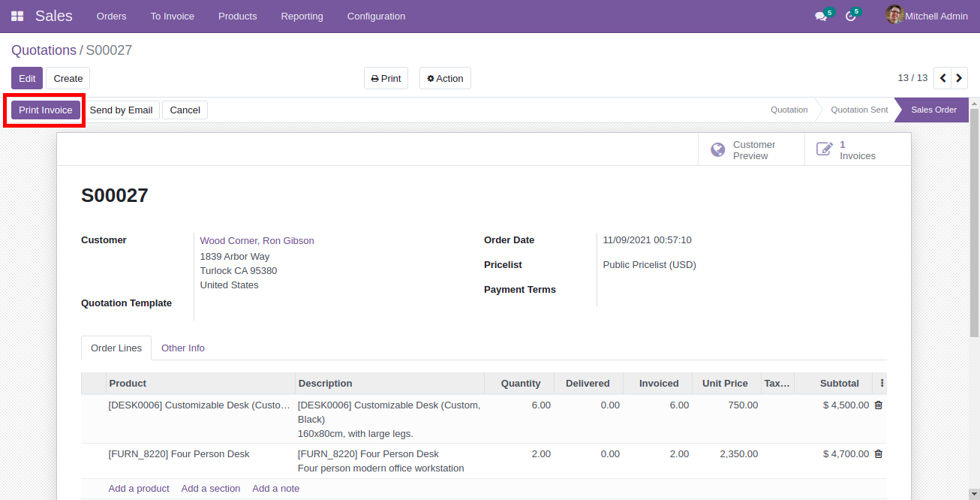Open the Configuration menu
The width and height of the screenshot is (980, 500).
coord(376,16)
